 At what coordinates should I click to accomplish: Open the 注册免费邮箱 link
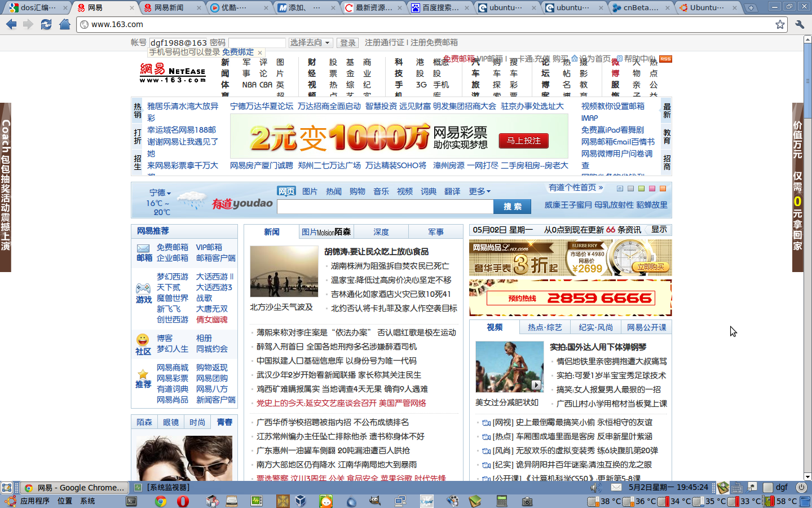(434, 42)
